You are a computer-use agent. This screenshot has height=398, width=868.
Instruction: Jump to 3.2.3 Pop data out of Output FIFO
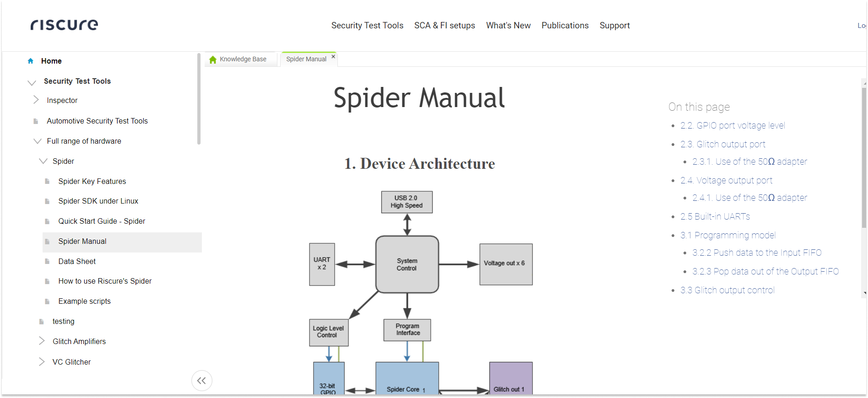pyautogui.click(x=765, y=272)
